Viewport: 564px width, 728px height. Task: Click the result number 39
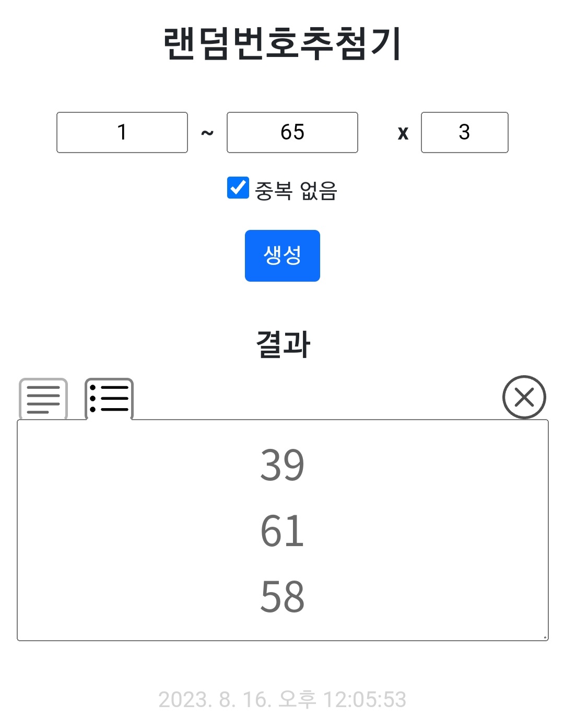pyautogui.click(x=282, y=465)
